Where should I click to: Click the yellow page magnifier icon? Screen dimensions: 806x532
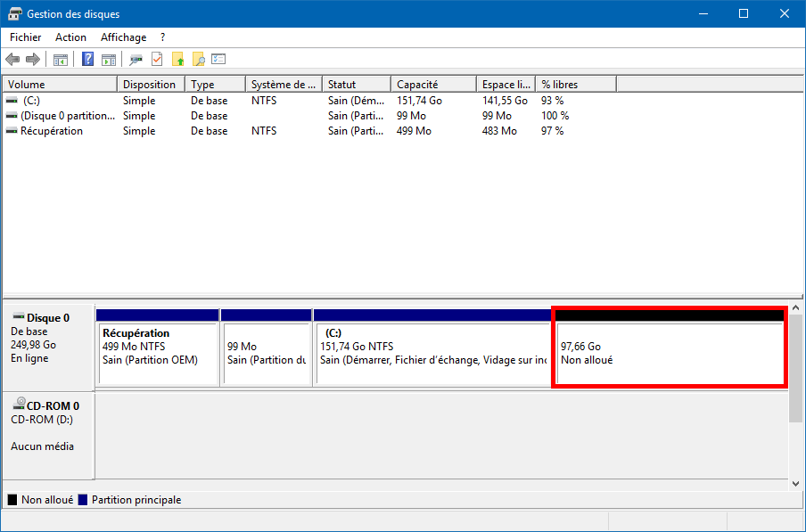[x=199, y=59]
